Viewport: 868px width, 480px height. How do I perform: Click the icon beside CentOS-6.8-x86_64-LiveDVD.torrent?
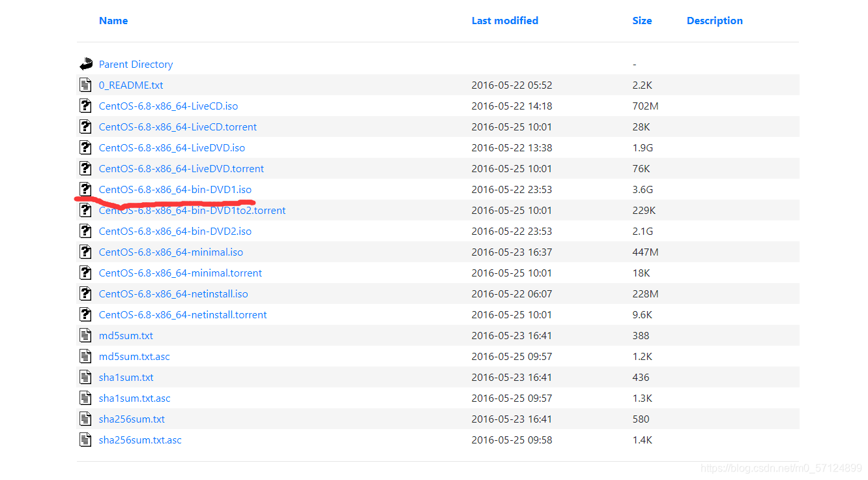tap(85, 168)
